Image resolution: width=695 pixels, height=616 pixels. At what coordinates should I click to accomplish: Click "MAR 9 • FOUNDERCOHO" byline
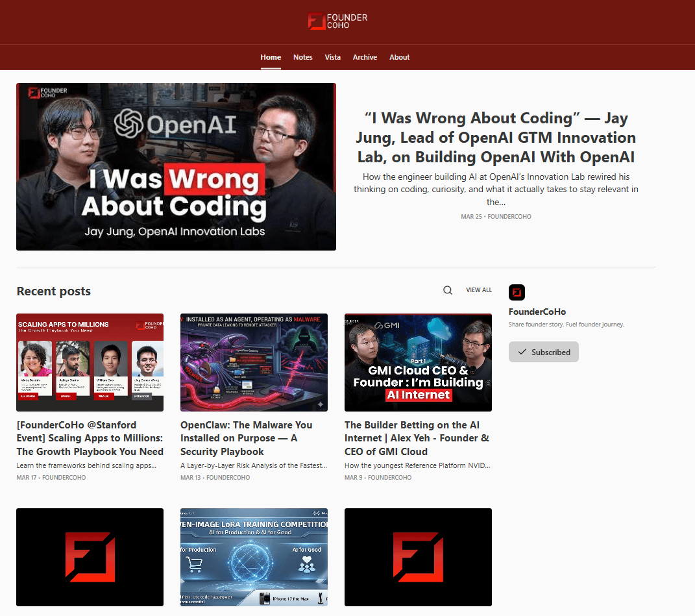pyautogui.click(x=378, y=478)
